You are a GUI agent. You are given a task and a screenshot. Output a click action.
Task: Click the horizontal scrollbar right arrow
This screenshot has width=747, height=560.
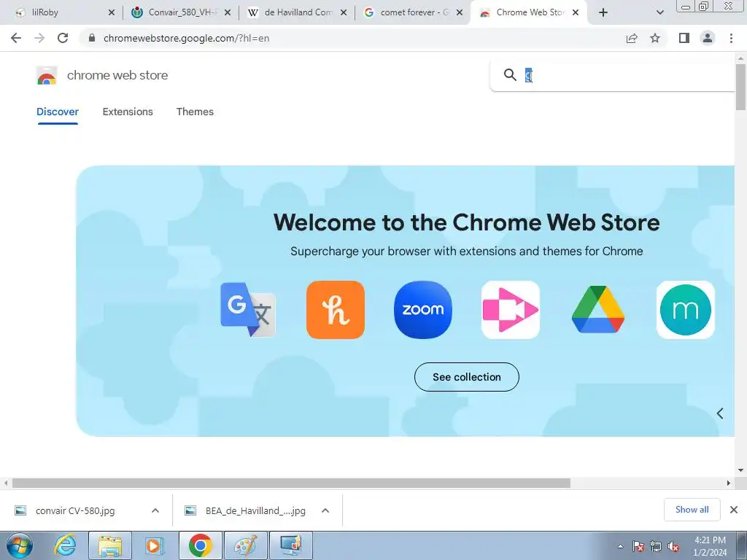point(728,483)
